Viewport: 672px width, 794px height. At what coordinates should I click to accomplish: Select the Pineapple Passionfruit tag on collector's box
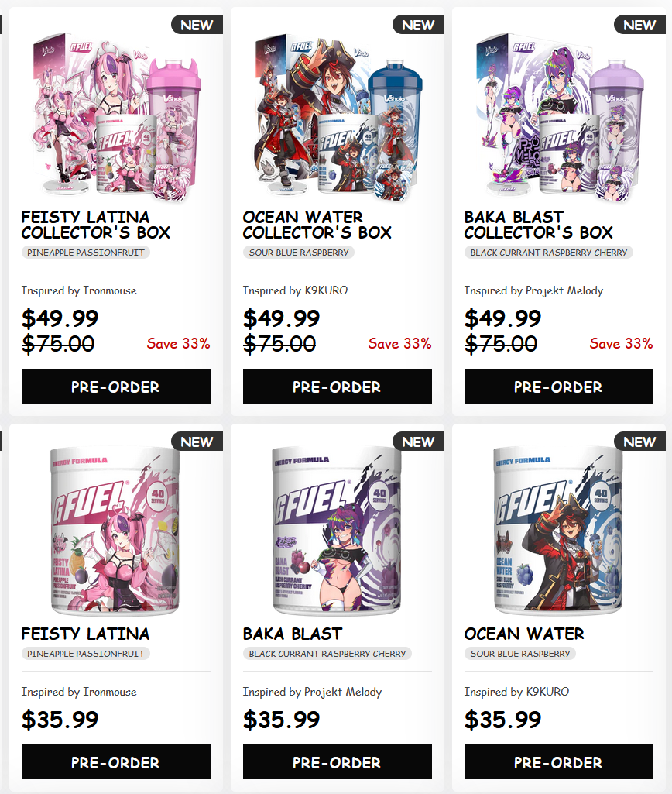[x=85, y=253]
